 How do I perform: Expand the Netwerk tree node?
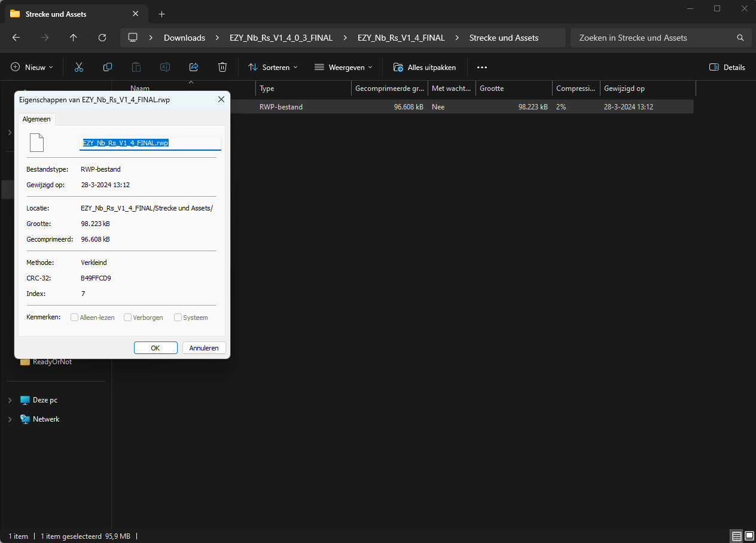pyautogui.click(x=10, y=419)
